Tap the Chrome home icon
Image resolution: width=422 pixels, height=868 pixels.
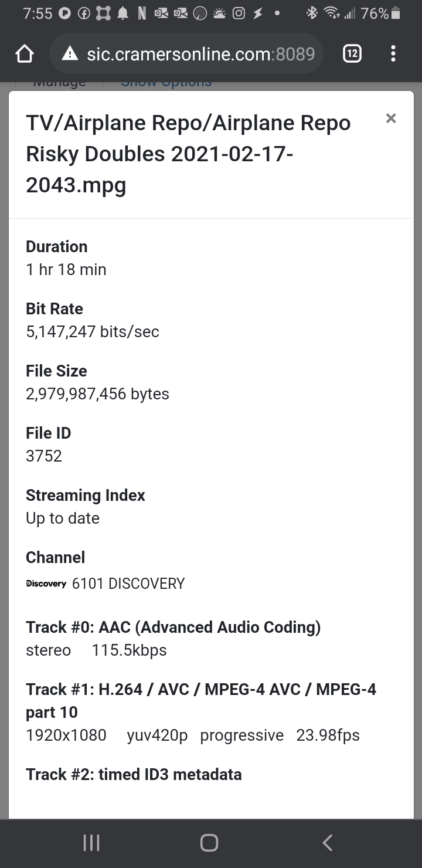coord(25,54)
